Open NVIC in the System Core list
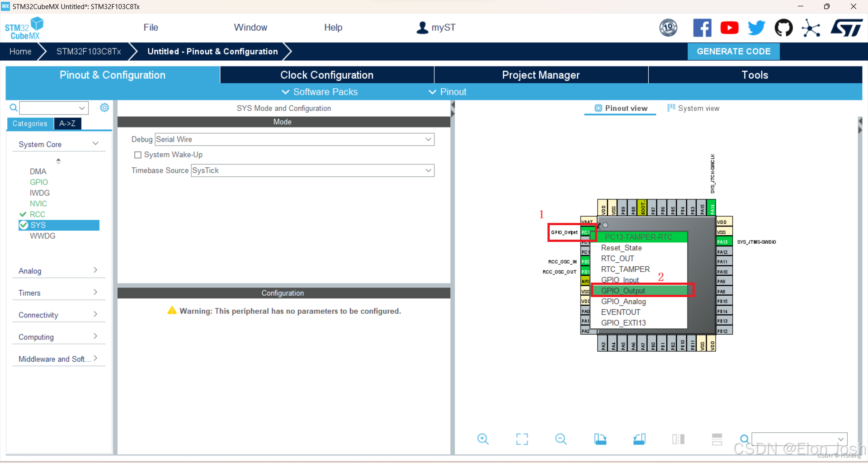Viewport: 868px width, 463px height. click(38, 203)
